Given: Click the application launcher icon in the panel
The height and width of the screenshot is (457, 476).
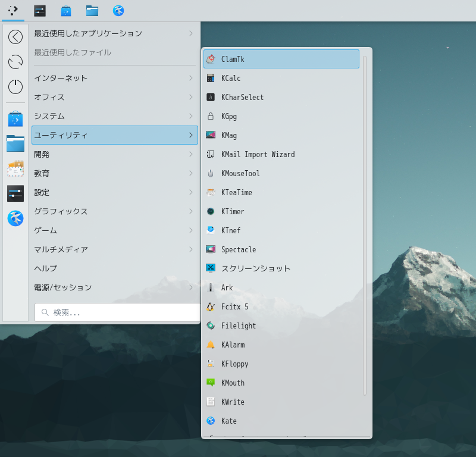Looking at the screenshot, I should 12,11.
